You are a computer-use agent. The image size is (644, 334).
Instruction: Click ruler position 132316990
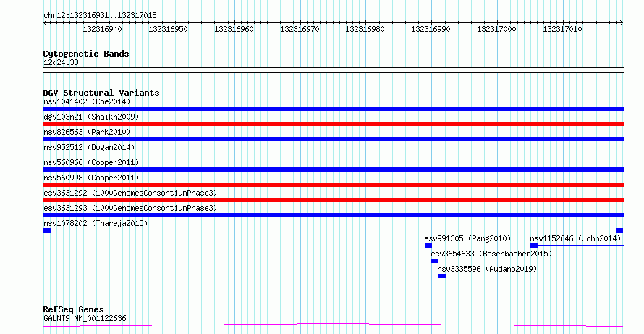(431, 29)
